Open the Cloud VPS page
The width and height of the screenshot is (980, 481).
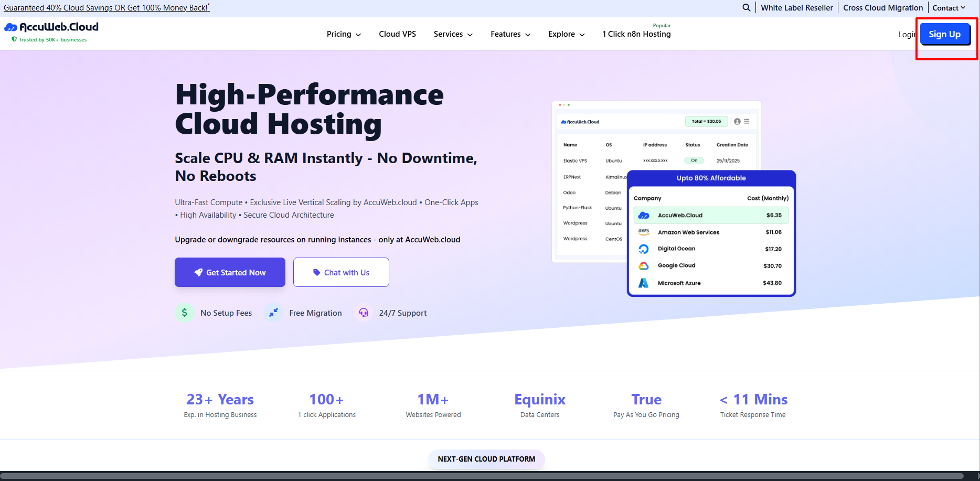coord(398,34)
